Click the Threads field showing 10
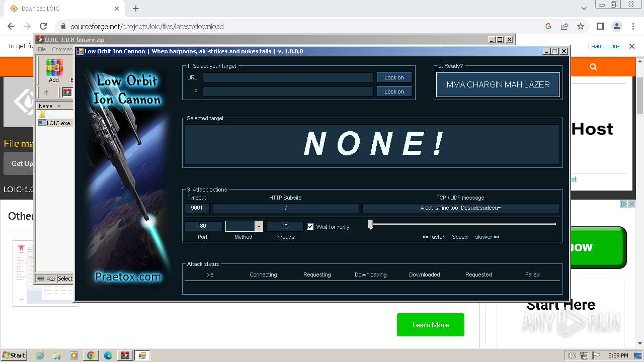 pyautogui.click(x=285, y=226)
